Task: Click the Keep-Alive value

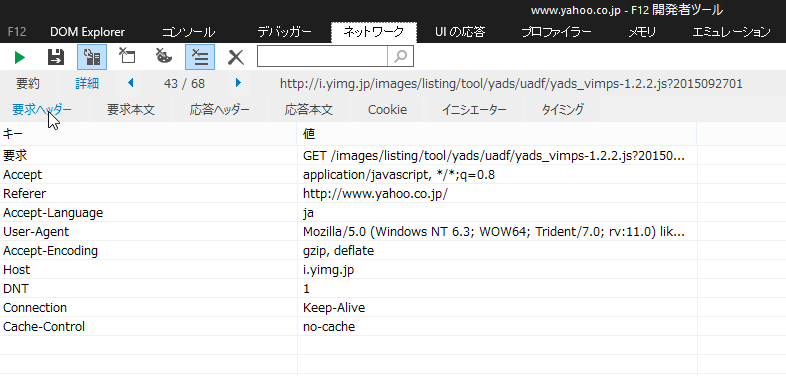Action: pos(497,308)
